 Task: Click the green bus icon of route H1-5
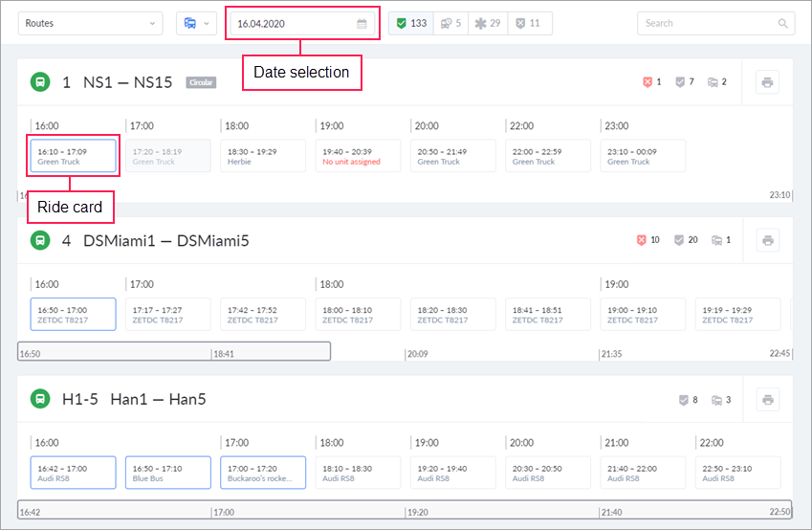pos(40,399)
